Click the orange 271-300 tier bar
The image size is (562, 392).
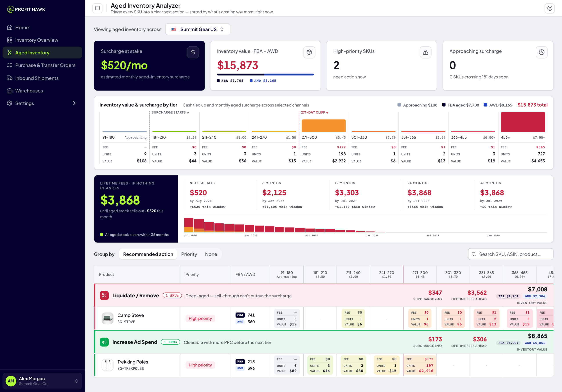coord(324,126)
